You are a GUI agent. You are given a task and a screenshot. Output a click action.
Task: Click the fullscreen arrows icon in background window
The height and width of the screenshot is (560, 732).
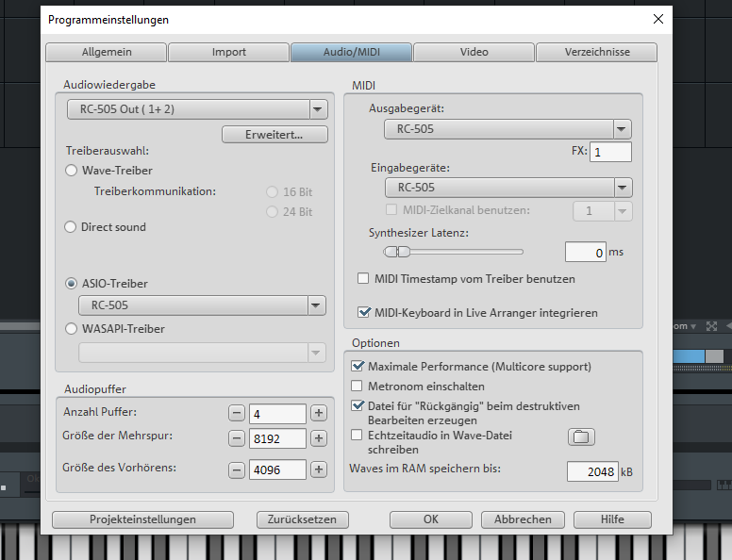(x=711, y=326)
